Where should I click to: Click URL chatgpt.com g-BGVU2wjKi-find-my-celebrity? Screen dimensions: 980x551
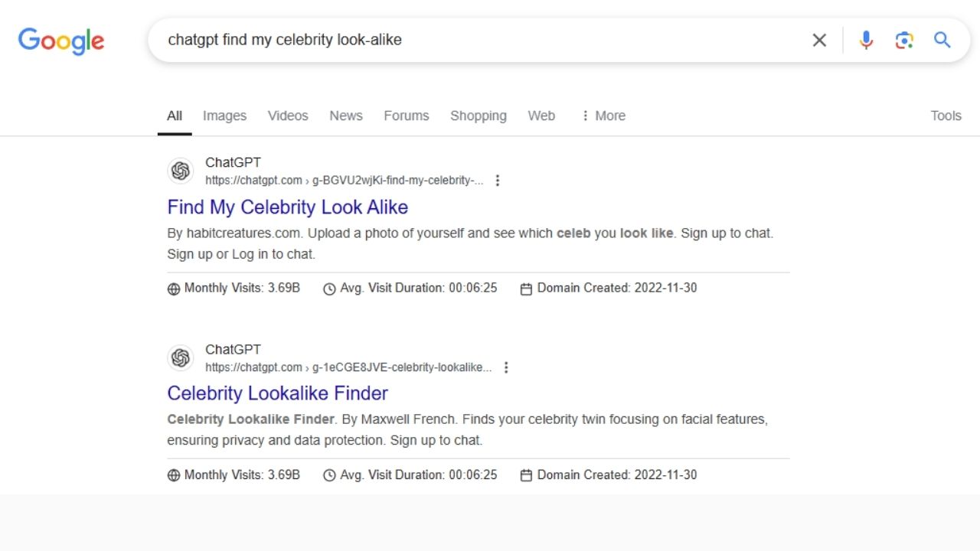point(345,181)
